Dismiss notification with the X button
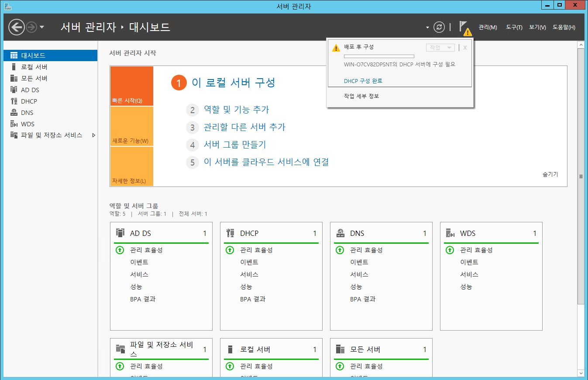Viewport: 588px width, 380px height. [465, 48]
